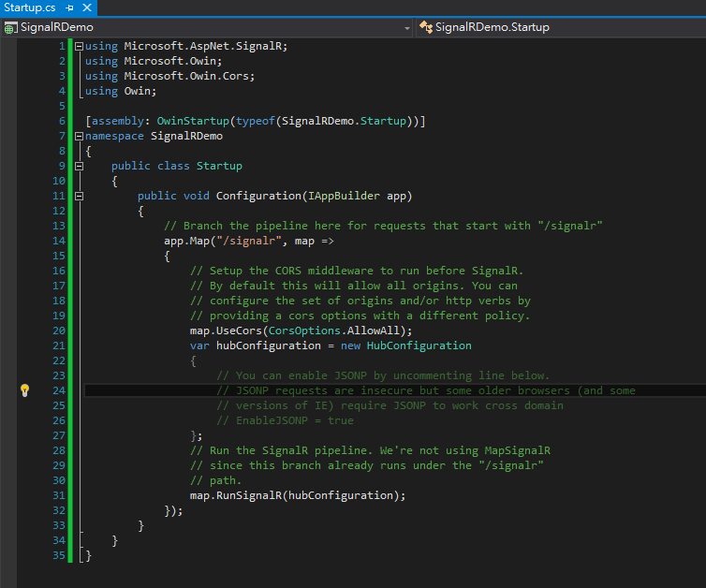The width and height of the screenshot is (706, 588).
Task: Click the 'EnableJSONP = true' comment
Action: [x=294, y=420]
